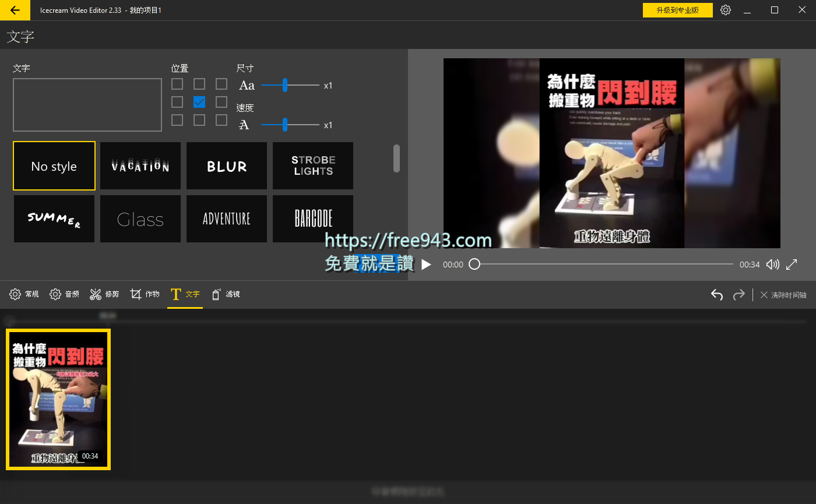
Task: Select the video clip thumbnail in timeline
Action: [x=58, y=400]
